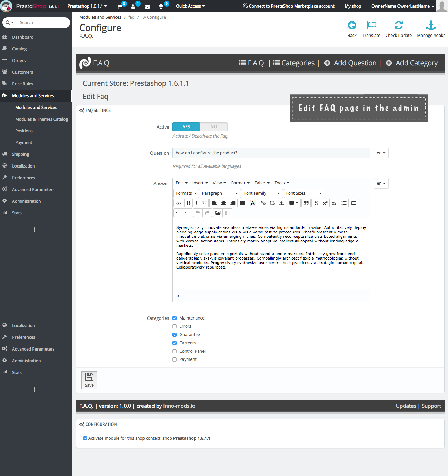Open the editor Edit menu
This screenshot has width=448, height=476.
click(181, 183)
